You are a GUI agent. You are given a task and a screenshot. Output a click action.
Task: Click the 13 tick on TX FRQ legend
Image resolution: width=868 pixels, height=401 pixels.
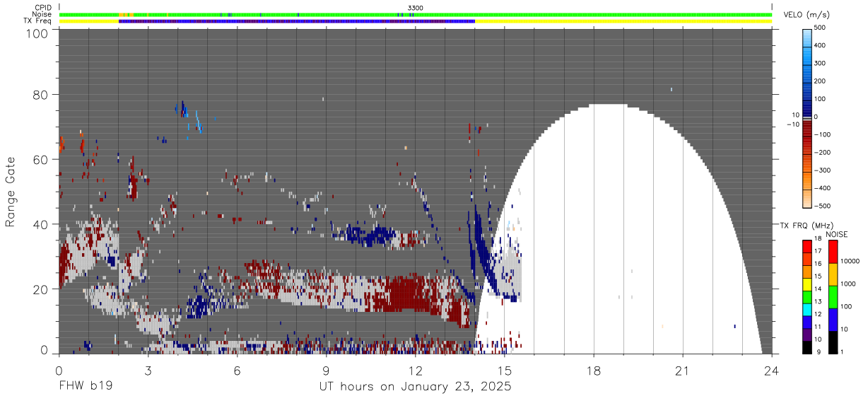click(x=817, y=301)
